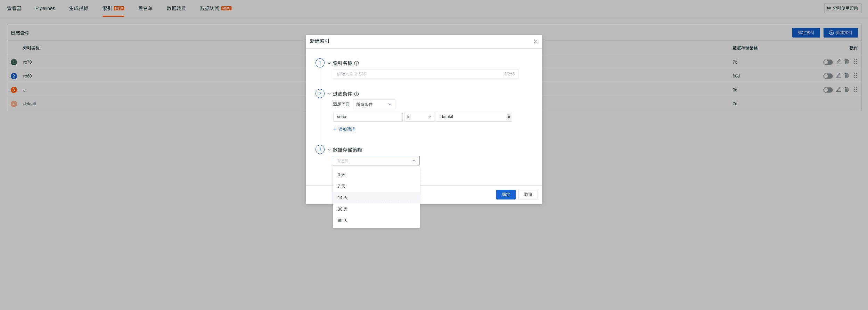Close the 请选择 storage policy dropdown
Screen dimensions: 868x310
coord(376,161)
